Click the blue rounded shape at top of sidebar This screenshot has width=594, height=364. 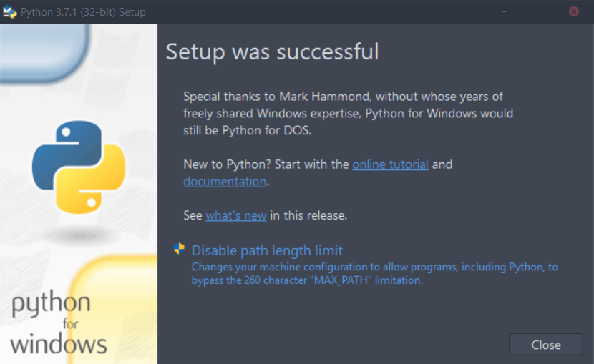coord(43,50)
